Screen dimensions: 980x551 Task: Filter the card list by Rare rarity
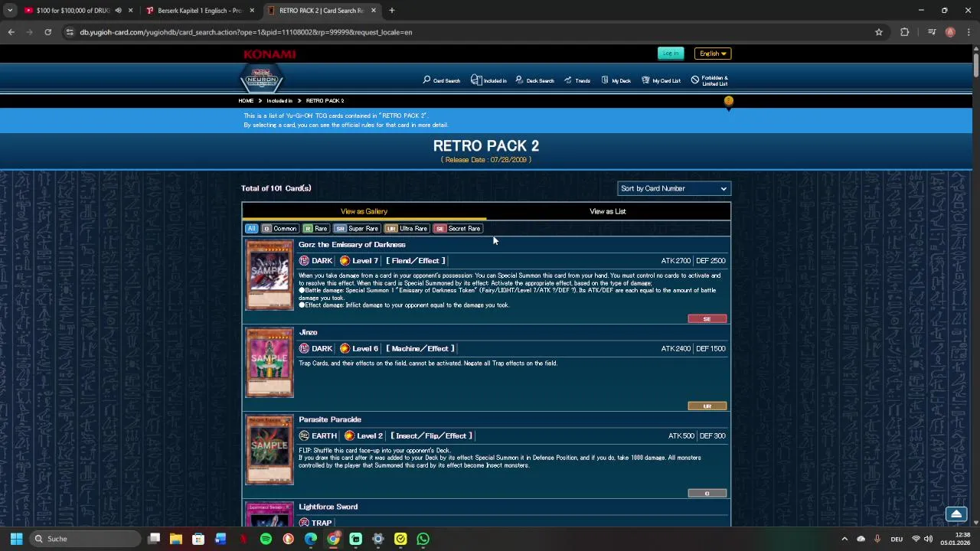315,229
